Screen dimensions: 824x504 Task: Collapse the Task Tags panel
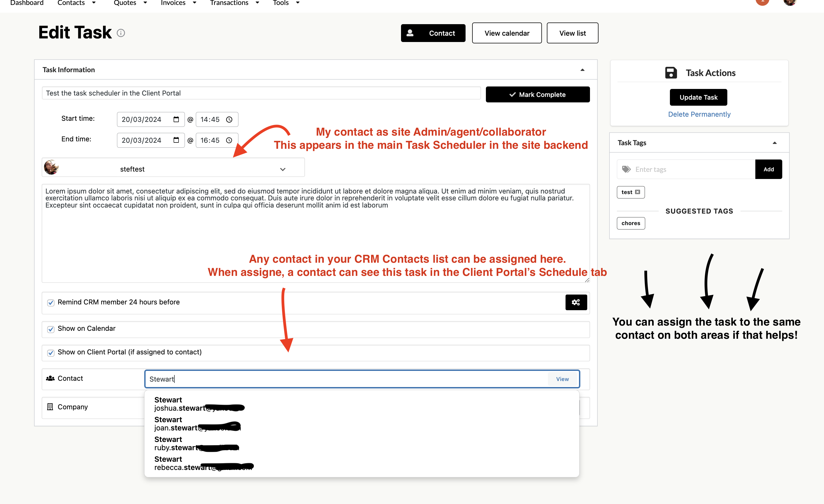(x=774, y=143)
